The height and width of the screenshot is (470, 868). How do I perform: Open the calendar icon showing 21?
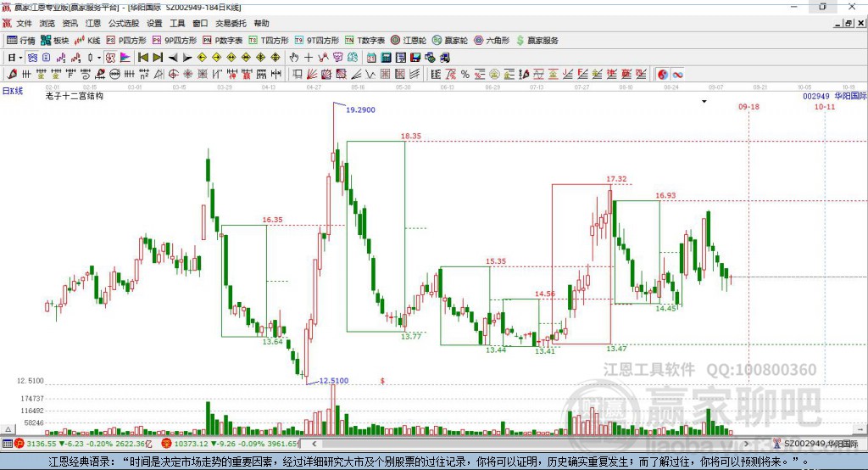pyautogui.click(x=371, y=58)
